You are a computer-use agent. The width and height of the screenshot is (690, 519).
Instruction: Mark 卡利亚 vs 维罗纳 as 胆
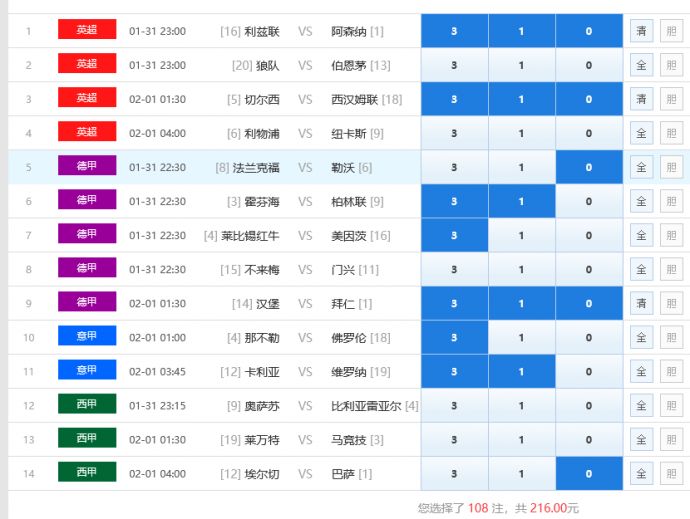[x=671, y=371]
